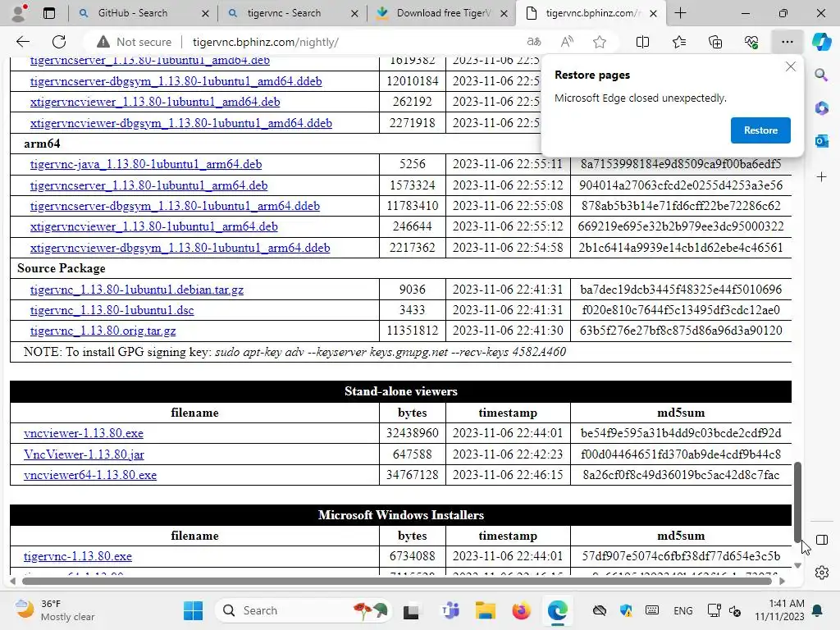Refresh the tigervnc nightly page
Screen dimensions: 840x630
coord(59,42)
